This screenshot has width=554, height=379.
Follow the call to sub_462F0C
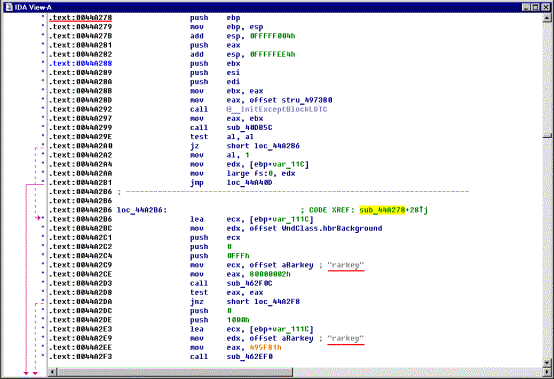[249, 283]
